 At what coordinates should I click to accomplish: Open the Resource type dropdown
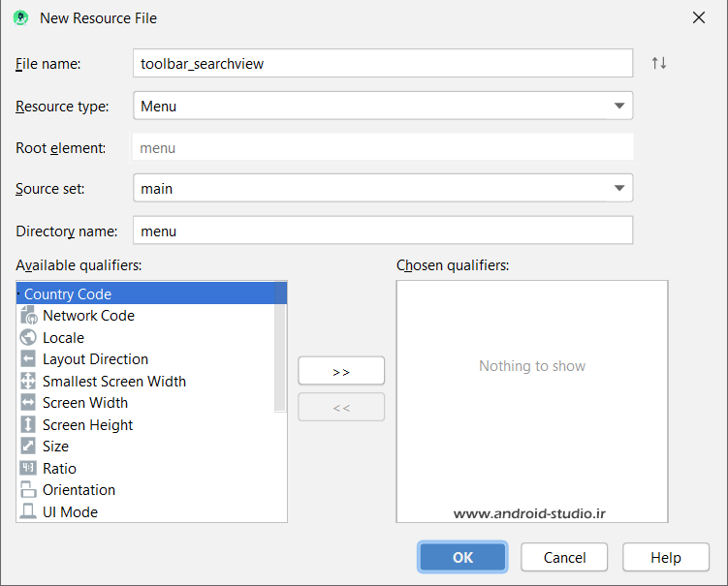pyautogui.click(x=618, y=106)
